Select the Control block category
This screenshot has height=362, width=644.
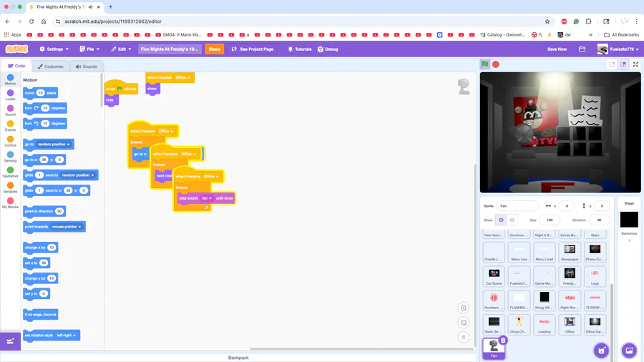(x=10, y=141)
